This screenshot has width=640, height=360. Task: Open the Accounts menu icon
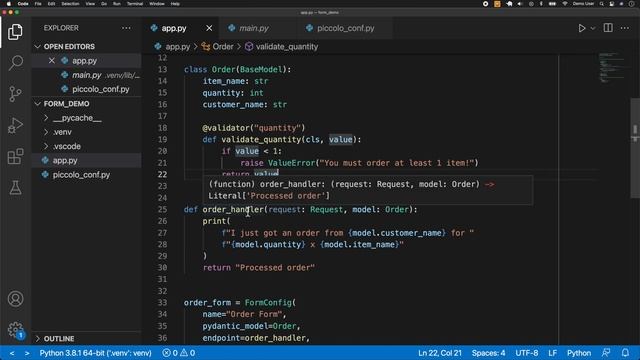point(15,299)
